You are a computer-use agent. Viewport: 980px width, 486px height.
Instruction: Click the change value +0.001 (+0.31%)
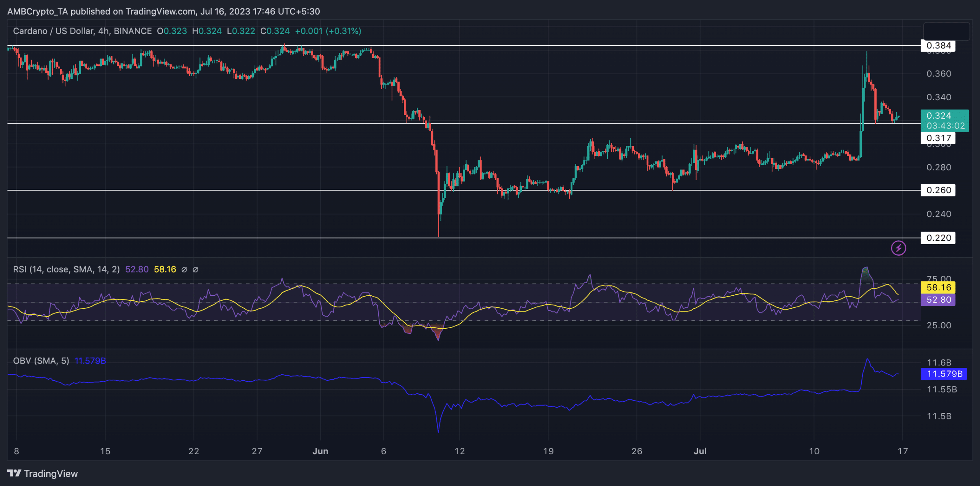click(x=328, y=31)
